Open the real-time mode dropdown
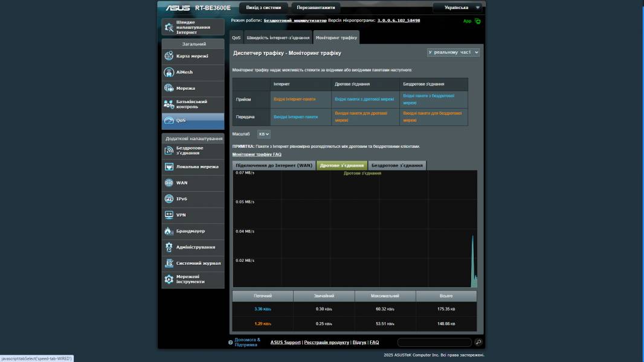 click(x=453, y=52)
